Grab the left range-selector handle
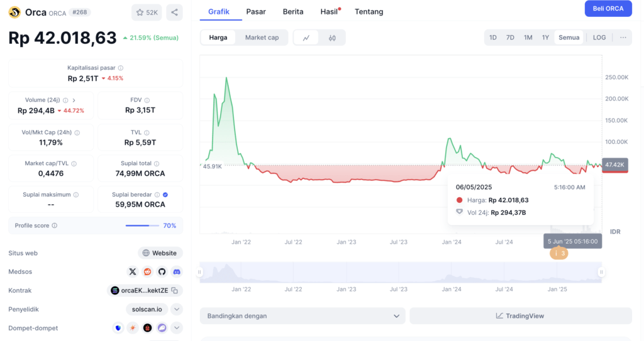This screenshot has height=341, width=644. coord(199,272)
